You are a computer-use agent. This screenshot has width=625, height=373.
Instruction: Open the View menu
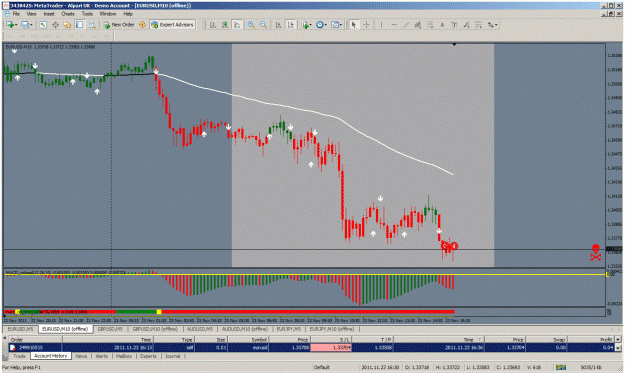(x=31, y=14)
